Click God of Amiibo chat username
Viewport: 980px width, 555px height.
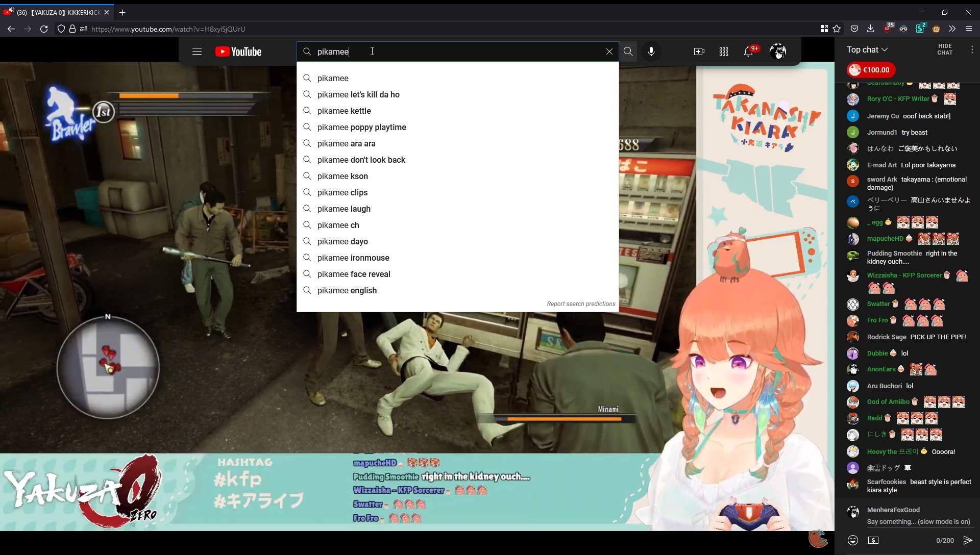888,401
